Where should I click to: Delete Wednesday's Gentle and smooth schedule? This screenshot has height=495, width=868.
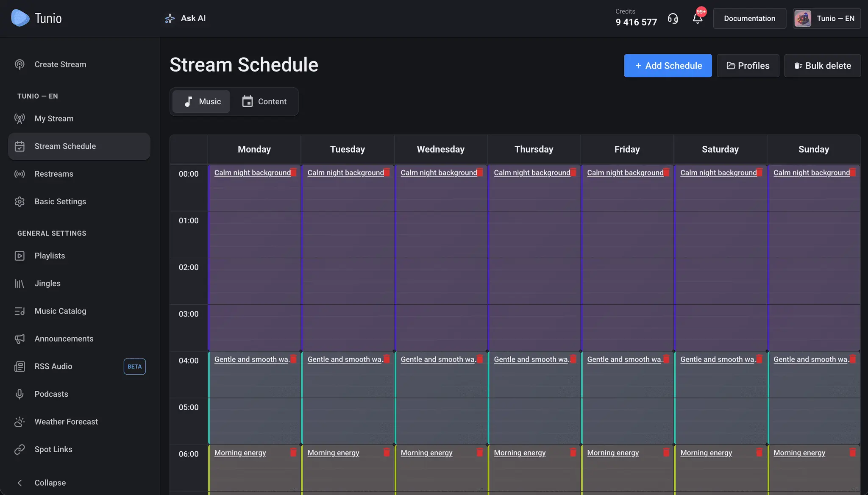click(x=480, y=359)
